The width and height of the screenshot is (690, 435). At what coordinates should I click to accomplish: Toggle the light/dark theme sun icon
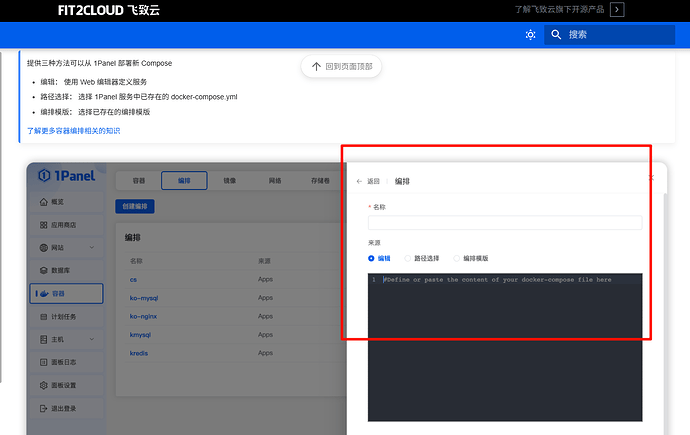pos(530,35)
